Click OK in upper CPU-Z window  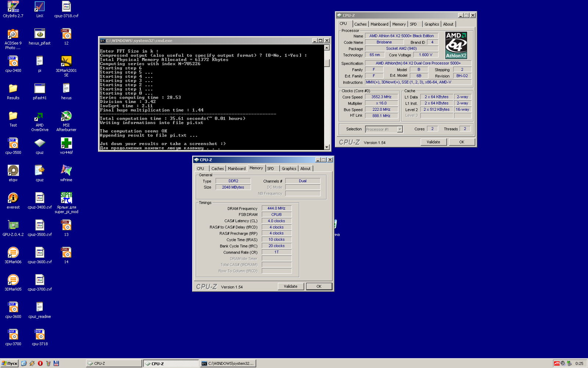[462, 142]
